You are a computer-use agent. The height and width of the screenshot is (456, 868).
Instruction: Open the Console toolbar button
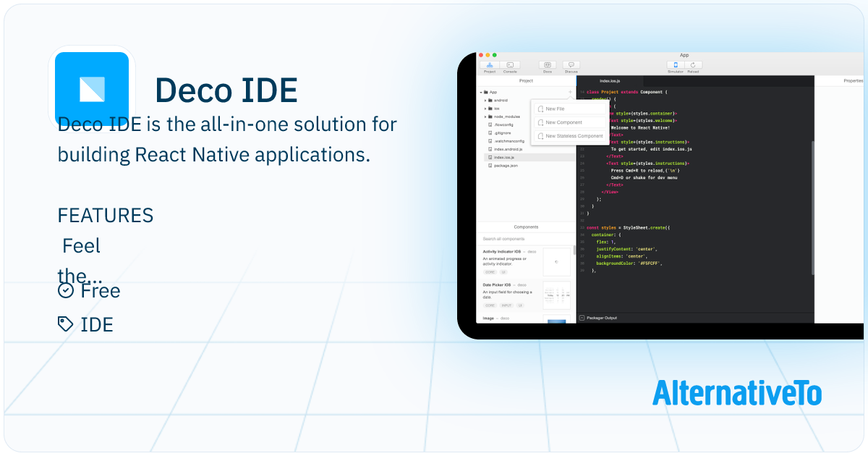[x=510, y=66]
